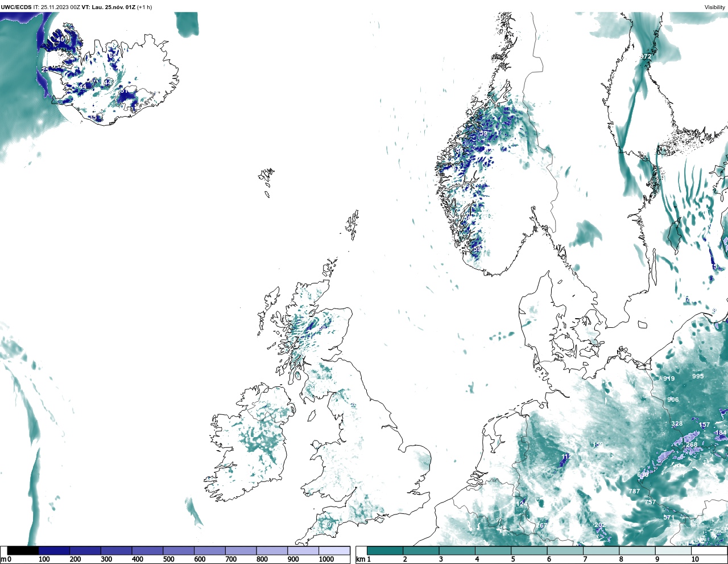
Task: Select the 800–900 m lavender legend swatch
Action: (272, 551)
